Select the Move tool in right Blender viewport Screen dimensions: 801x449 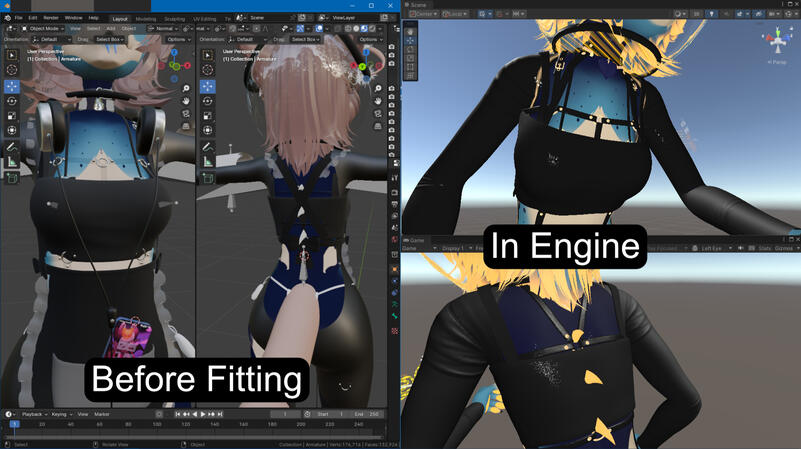pos(207,86)
